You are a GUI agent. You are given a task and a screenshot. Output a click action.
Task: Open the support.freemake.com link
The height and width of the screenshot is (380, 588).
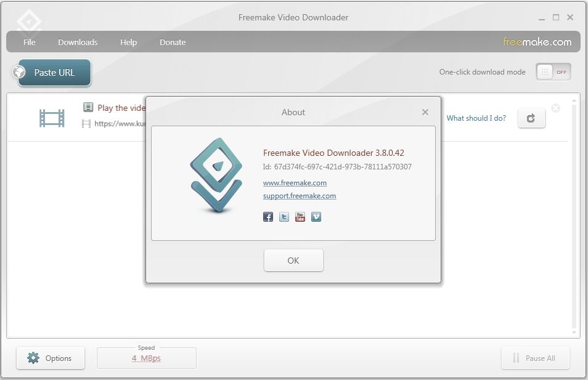click(x=300, y=196)
